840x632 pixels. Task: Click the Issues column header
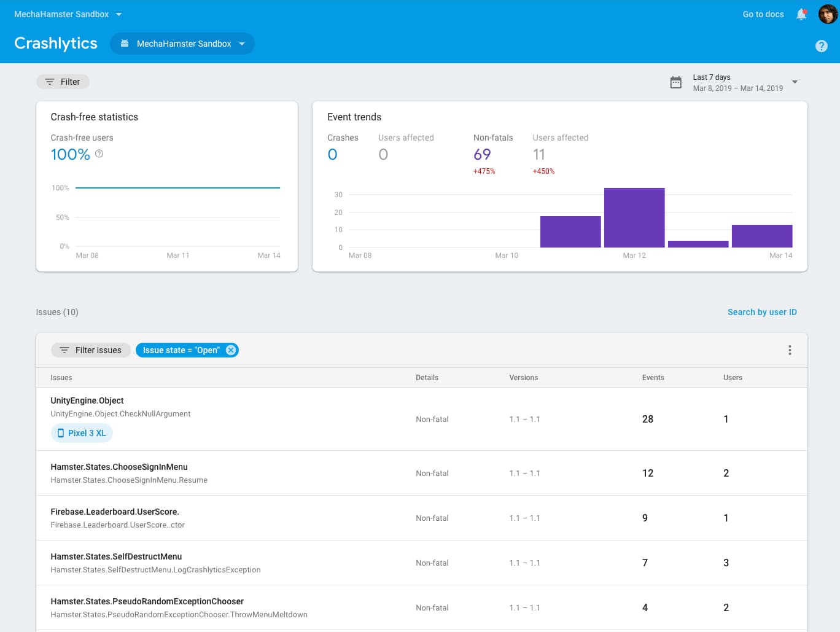[61, 378]
